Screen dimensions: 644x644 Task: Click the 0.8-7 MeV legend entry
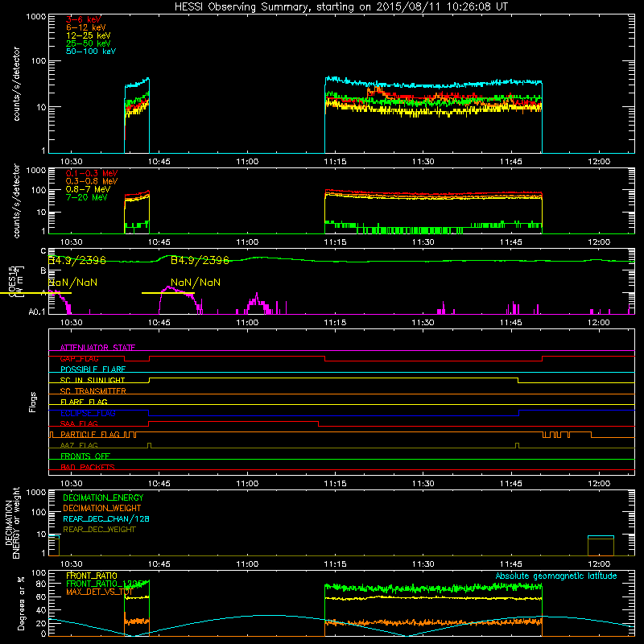[88, 189]
